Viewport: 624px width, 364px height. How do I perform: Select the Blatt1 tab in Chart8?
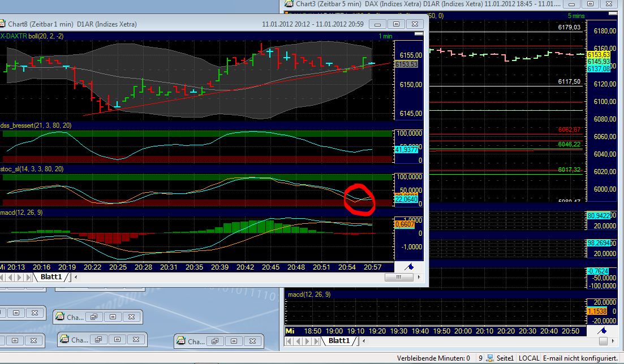52,277
